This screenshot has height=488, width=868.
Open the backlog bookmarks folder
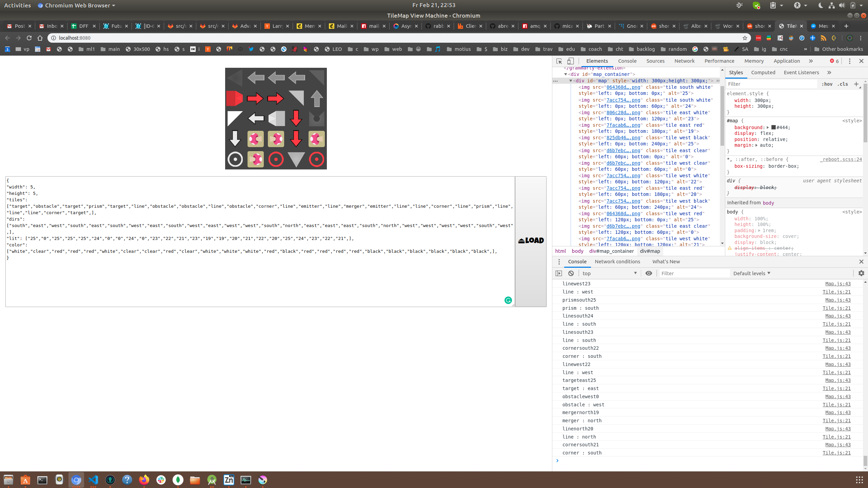pyautogui.click(x=642, y=49)
